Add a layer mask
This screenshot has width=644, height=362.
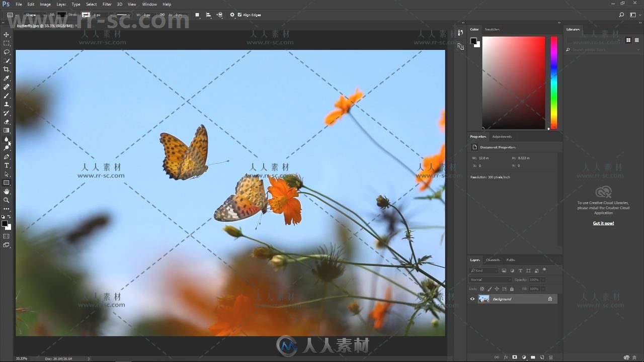515,357
